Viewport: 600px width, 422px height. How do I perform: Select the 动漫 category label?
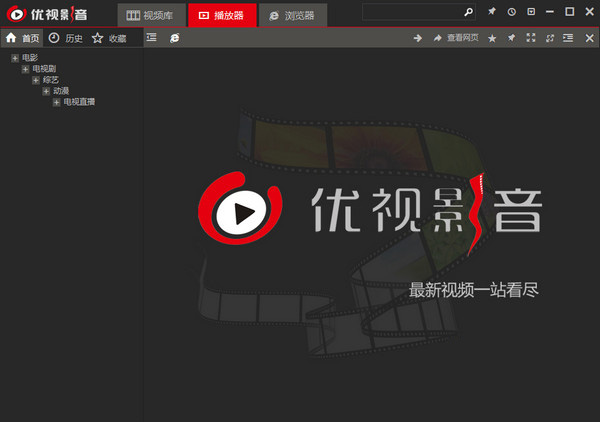(61, 91)
